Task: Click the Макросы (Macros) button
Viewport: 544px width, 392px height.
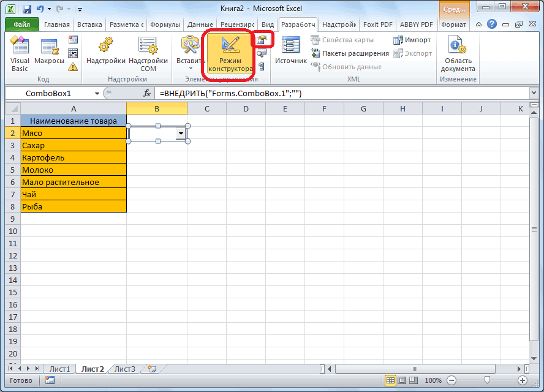Action: 49,54
